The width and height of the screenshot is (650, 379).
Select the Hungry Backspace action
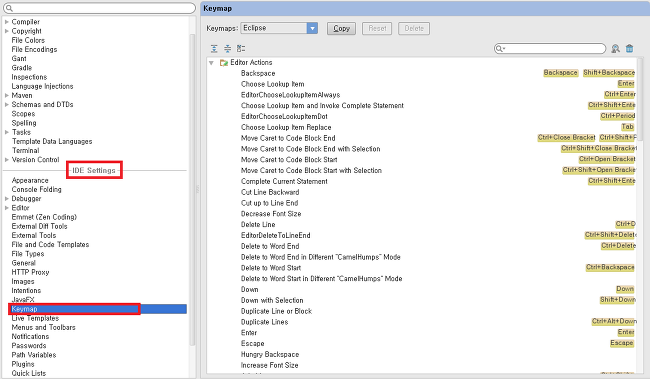[x=423, y=355]
